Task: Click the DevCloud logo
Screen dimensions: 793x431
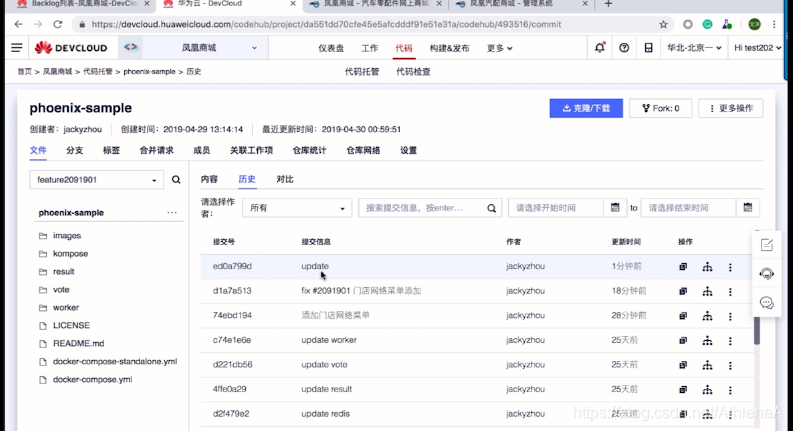Action: (71, 48)
